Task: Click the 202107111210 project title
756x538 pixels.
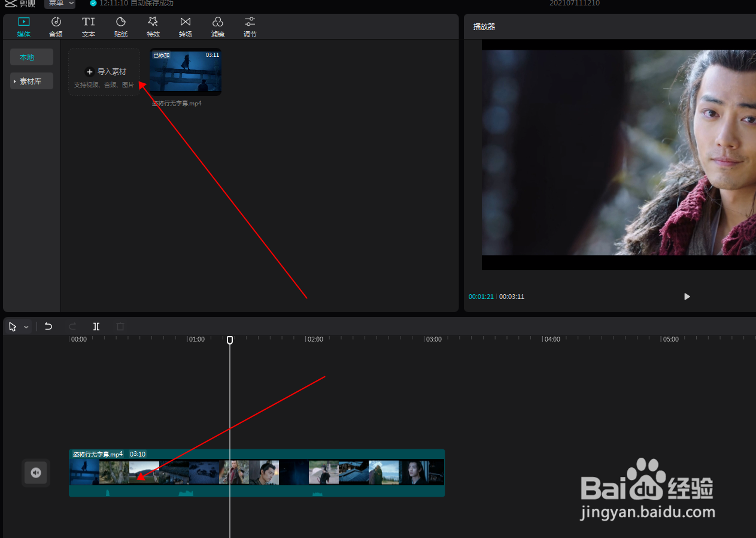Action: pyautogui.click(x=575, y=4)
